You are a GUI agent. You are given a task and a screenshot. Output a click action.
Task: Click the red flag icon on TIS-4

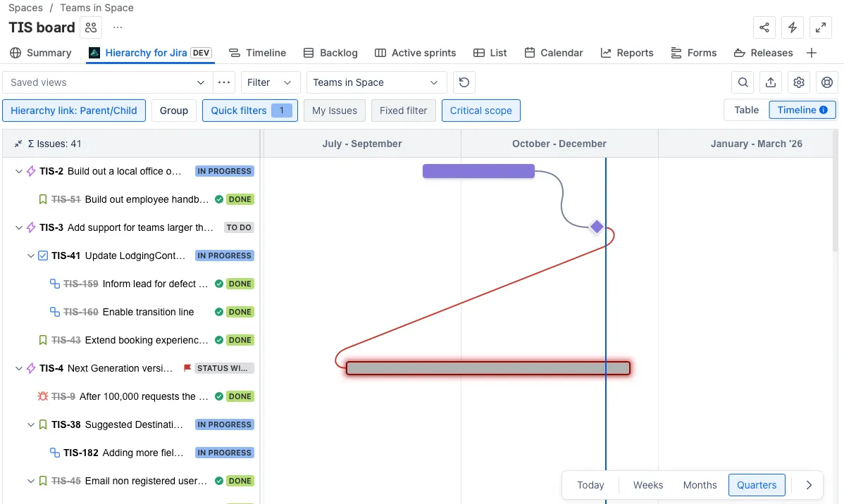(x=187, y=368)
